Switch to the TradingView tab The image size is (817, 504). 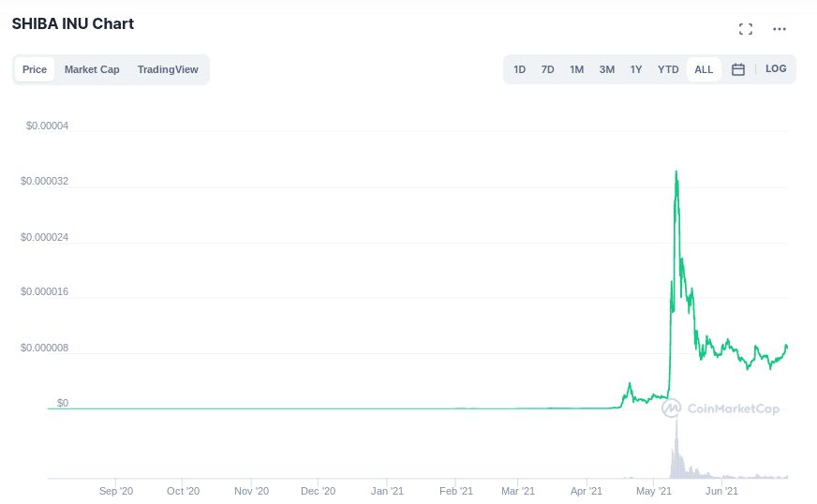168,69
